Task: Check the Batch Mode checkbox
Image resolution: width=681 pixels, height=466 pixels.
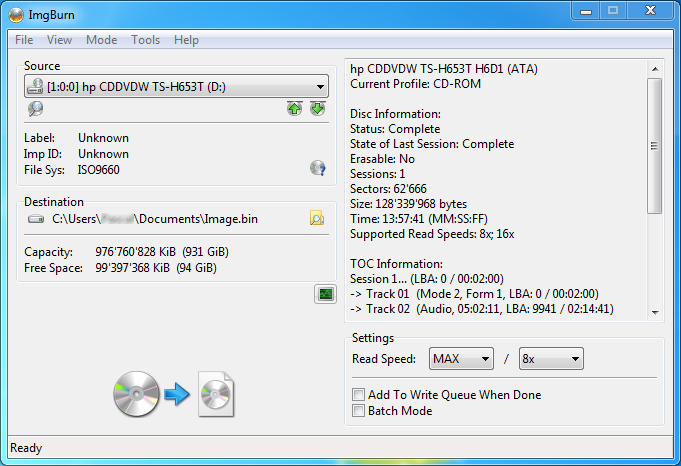Action: coord(359,410)
